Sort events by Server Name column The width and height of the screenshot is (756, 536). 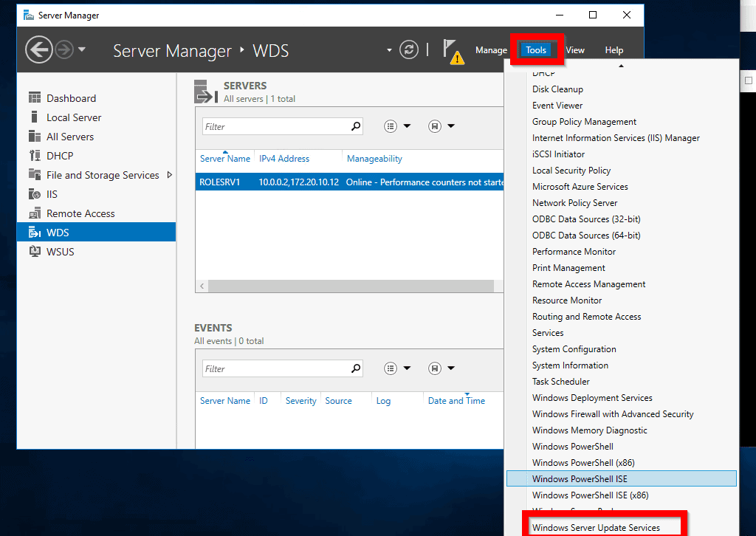[x=224, y=401]
